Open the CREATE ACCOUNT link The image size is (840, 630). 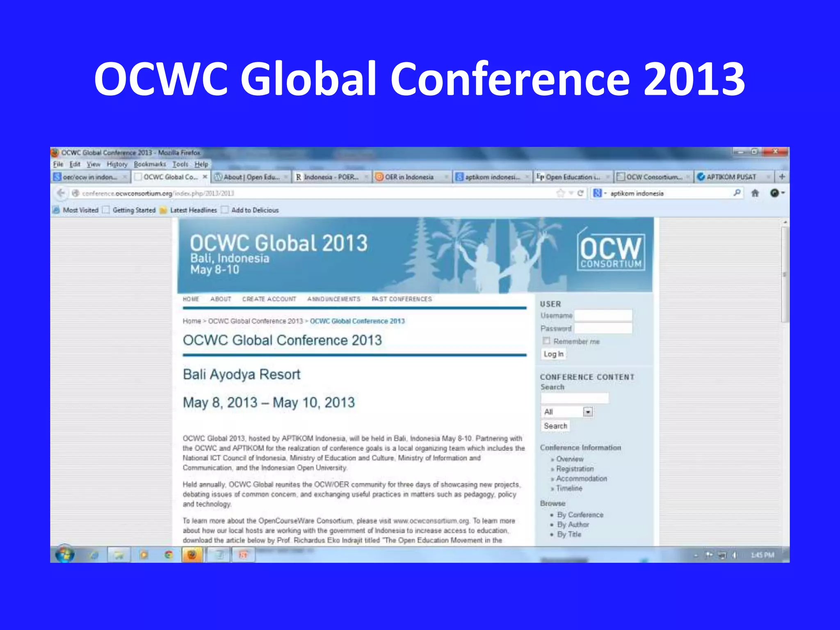click(269, 299)
